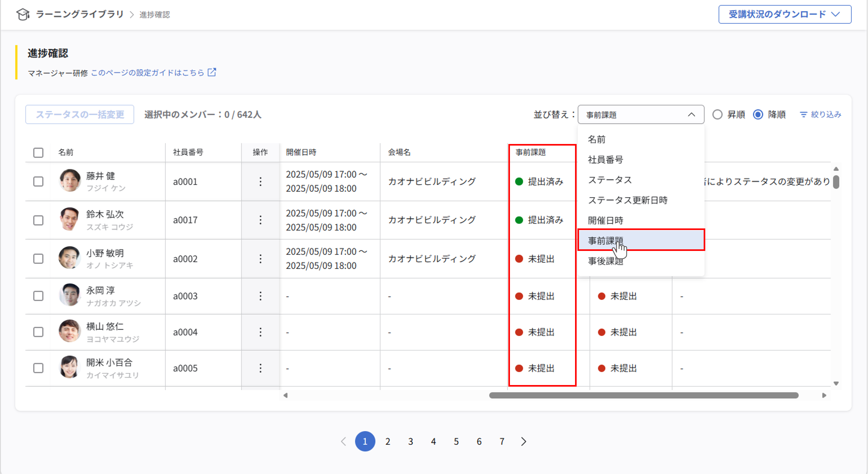The height and width of the screenshot is (474, 868).
Task: Check the row for 横山 悠仁
Action: [38, 332]
